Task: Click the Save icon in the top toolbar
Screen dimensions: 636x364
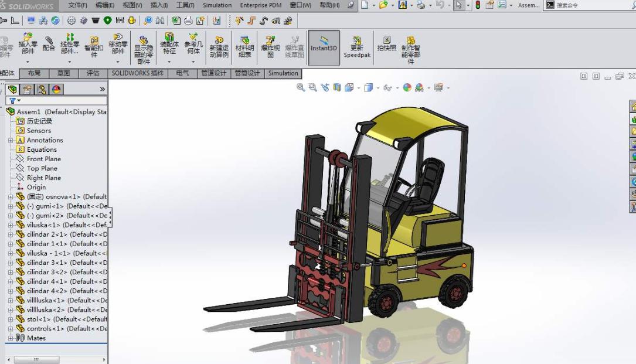Action: click(x=402, y=5)
